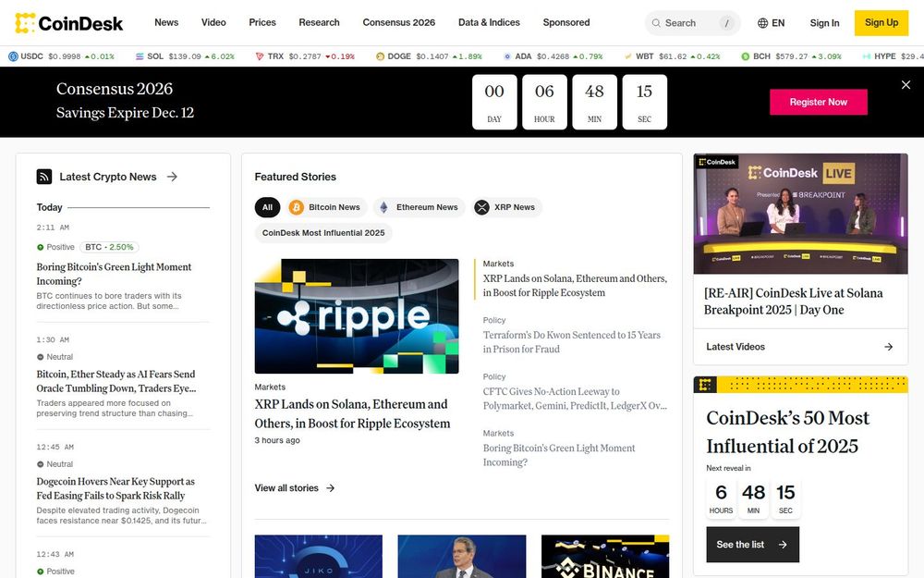
Task: Open the EN language selector
Action: coord(771,23)
